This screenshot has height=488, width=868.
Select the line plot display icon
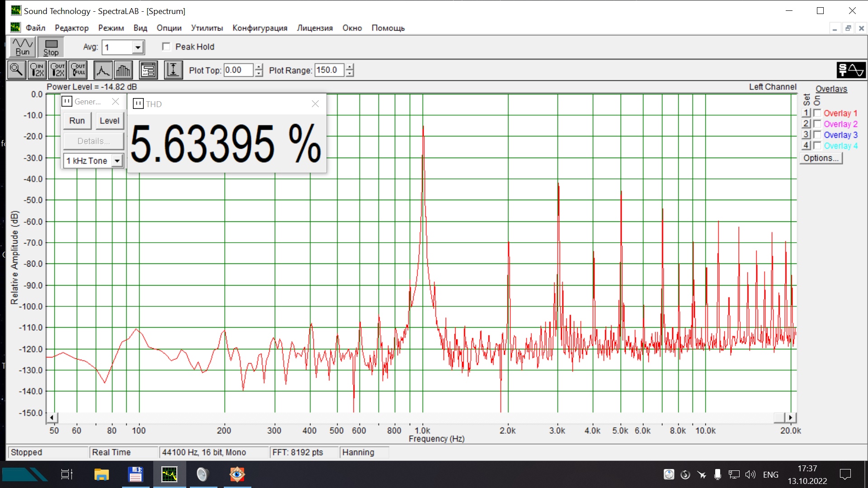[103, 70]
